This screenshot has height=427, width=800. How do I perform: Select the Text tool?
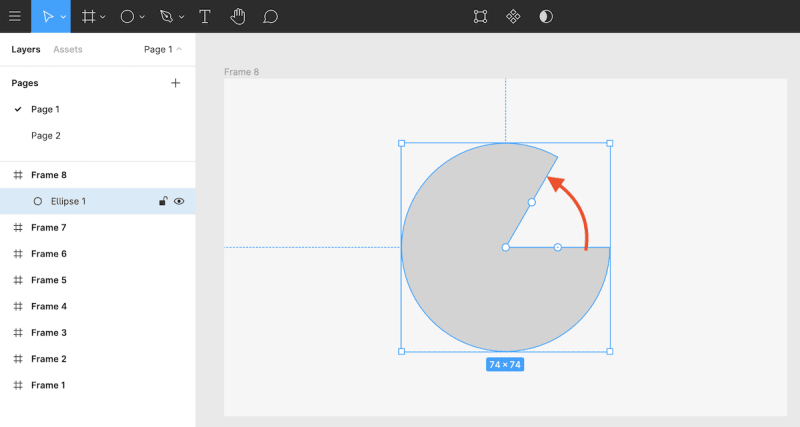[x=205, y=16]
